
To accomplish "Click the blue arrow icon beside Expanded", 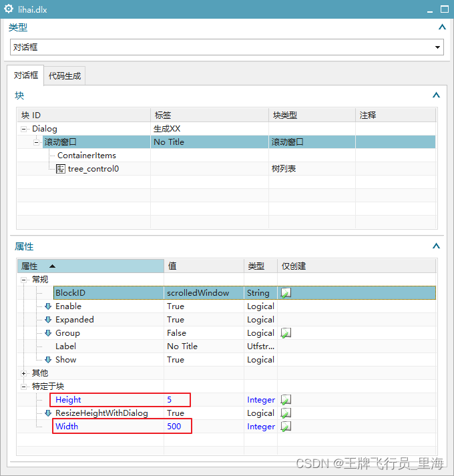I will [x=48, y=320].
